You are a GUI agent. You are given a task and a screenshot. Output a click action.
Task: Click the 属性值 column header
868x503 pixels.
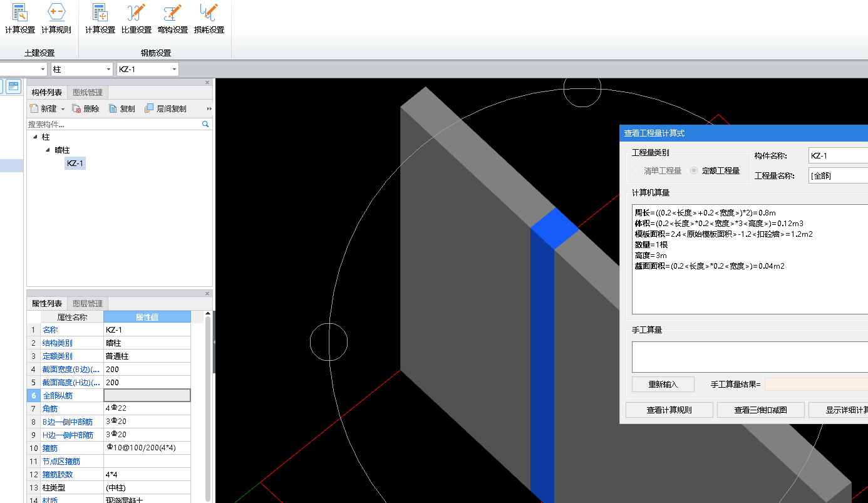pos(147,317)
